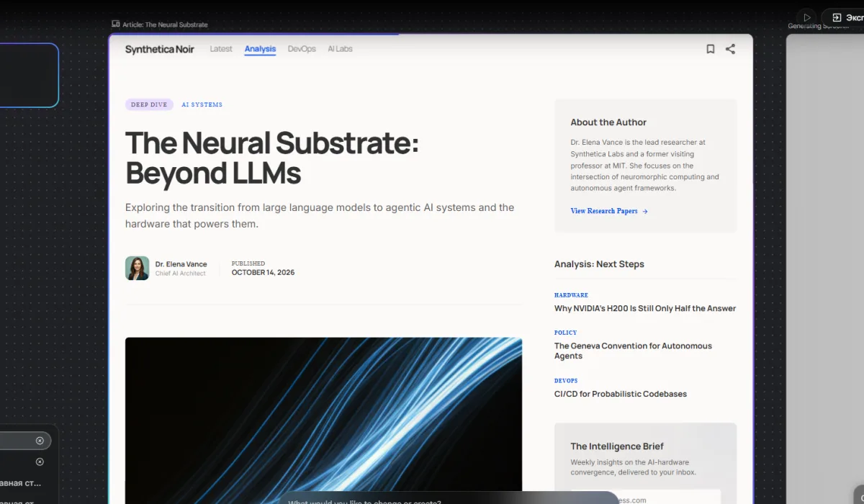Click the device icon beside the article title label
The width and height of the screenshot is (864, 504).
[116, 24]
